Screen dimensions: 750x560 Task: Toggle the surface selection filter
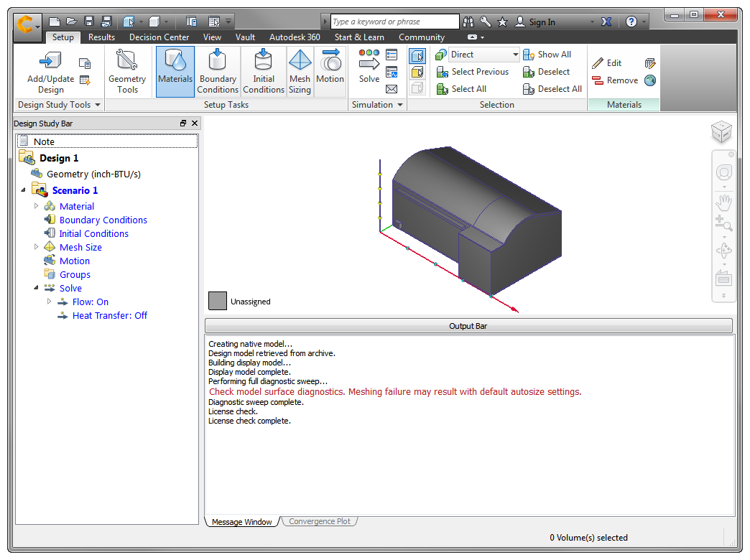(x=417, y=72)
